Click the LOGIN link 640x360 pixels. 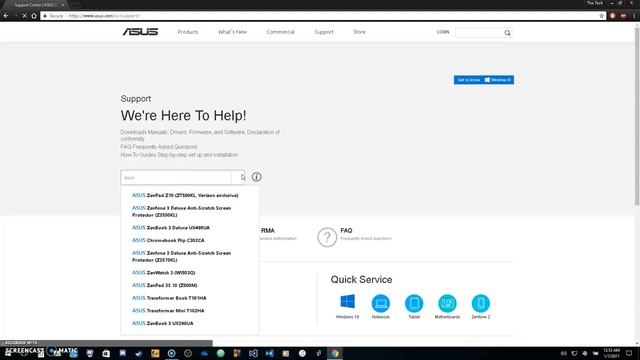click(x=442, y=32)
